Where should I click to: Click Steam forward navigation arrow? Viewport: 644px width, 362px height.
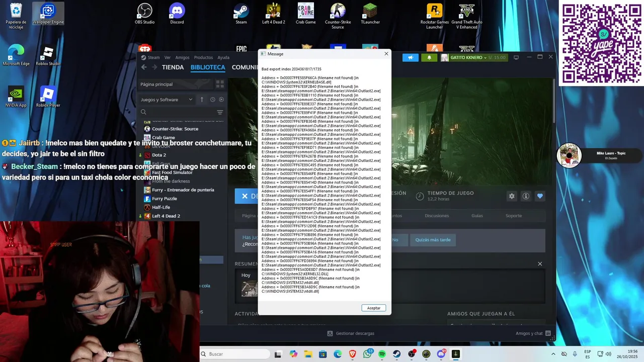point(154,67)
